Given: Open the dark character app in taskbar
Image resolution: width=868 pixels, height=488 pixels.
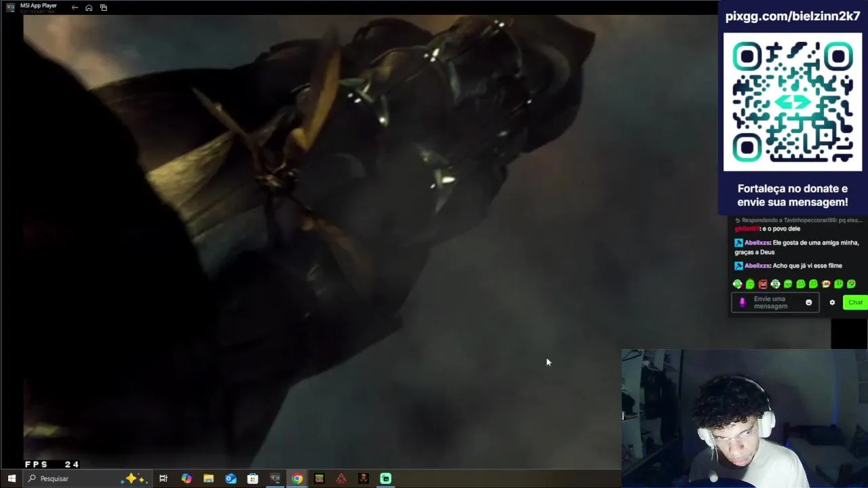Looking at the screenshot, I should (363, 479).
